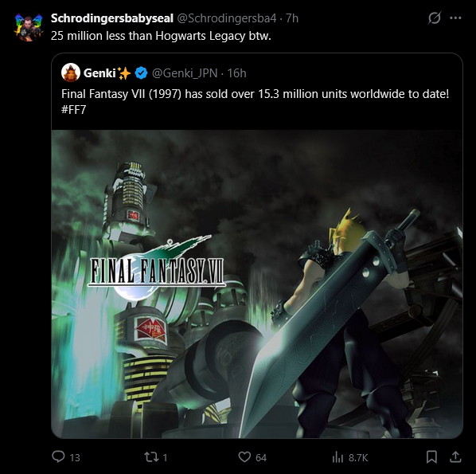This screenshot has width=476, height=474.
Task: Click the @Schrodingersba4 handle
Action: click(x=227, y=18)
